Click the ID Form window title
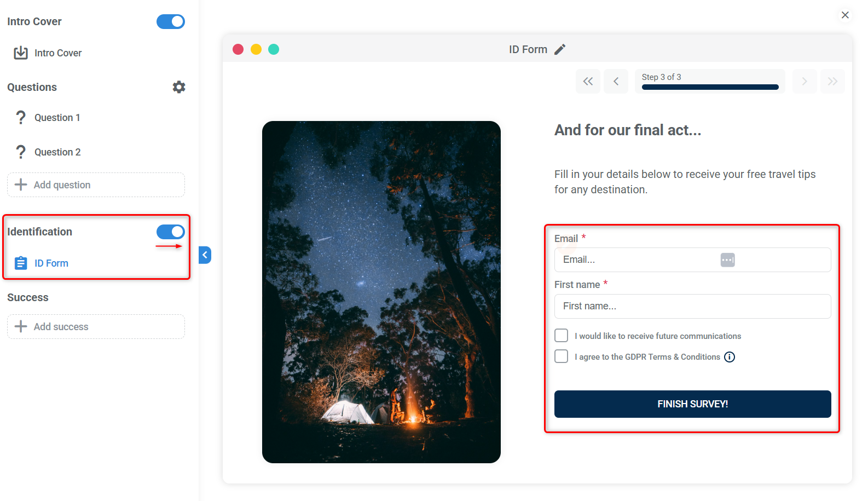Image resolution: width=868 pixels, height=501 pixels. (528, 50)
